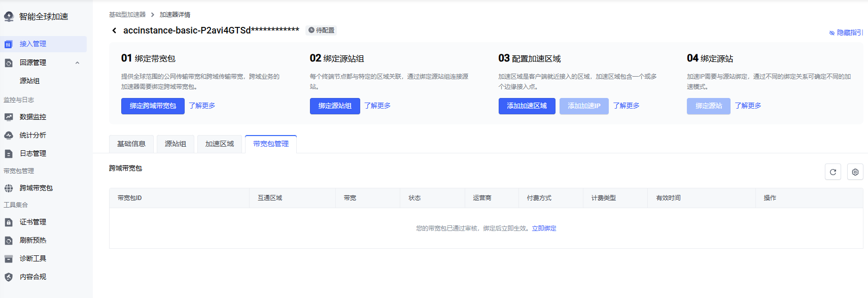Image resolution: width=868 pixels, height=298 pixels.
Task: Click the refresh icon above the table
Action: tap(832, 172)
